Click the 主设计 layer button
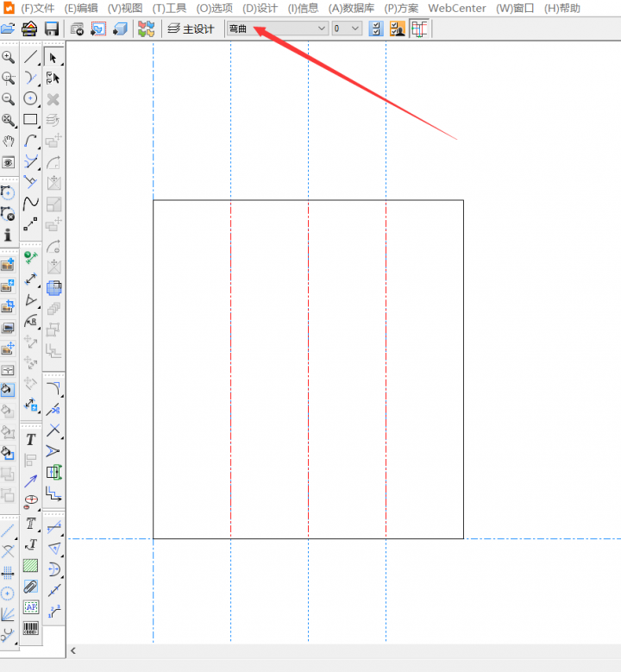Screen dimensions: 621x672 (x=191, y=28)
